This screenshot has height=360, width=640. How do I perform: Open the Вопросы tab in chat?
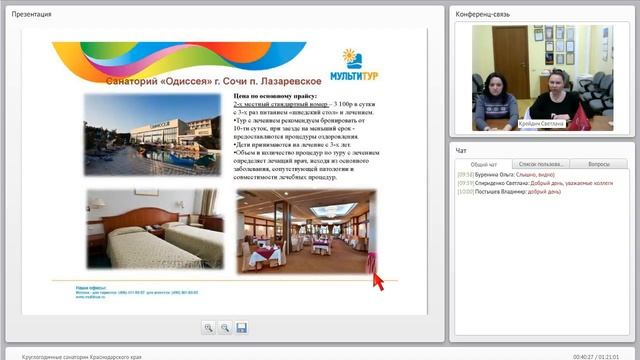[x=599, y=164]
